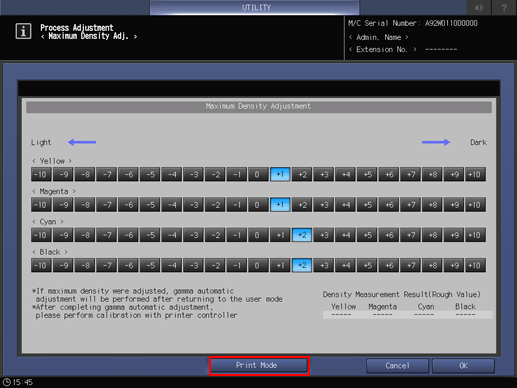This screenshot has width=517, height=388.
Task: Set Black density to -8
Action: [x=85, y=265]
